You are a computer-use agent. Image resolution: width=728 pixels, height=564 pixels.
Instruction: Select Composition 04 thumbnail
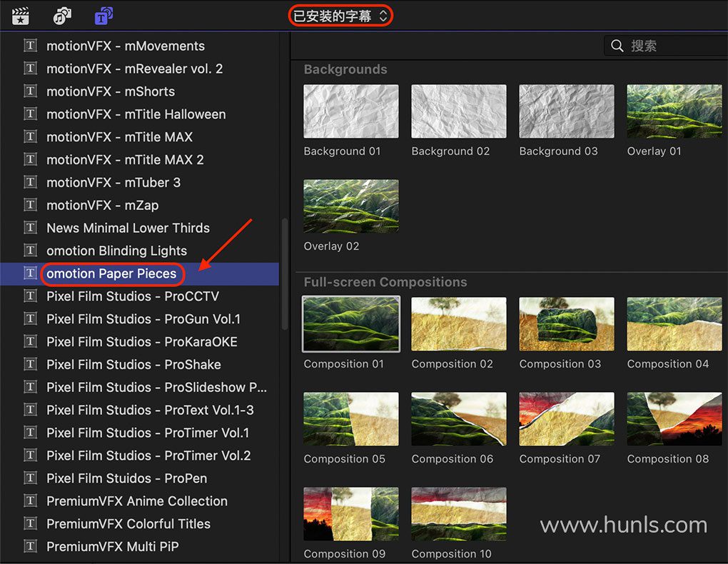tap(674, 324)
